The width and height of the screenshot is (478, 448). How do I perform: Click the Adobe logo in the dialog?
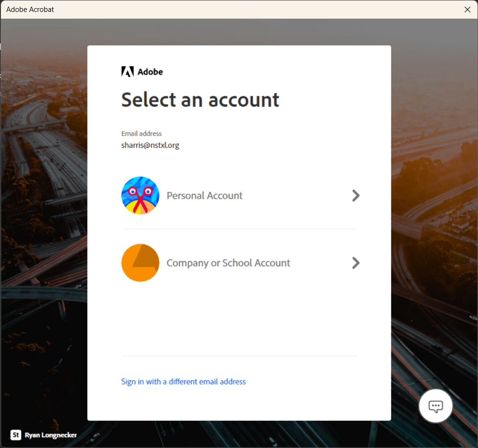point(142,71)
